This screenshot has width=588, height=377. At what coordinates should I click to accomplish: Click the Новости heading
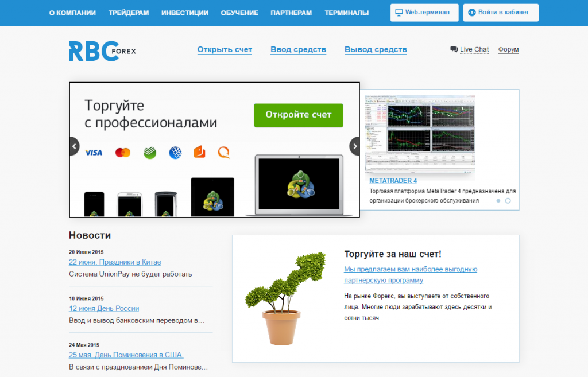point(90,235)
